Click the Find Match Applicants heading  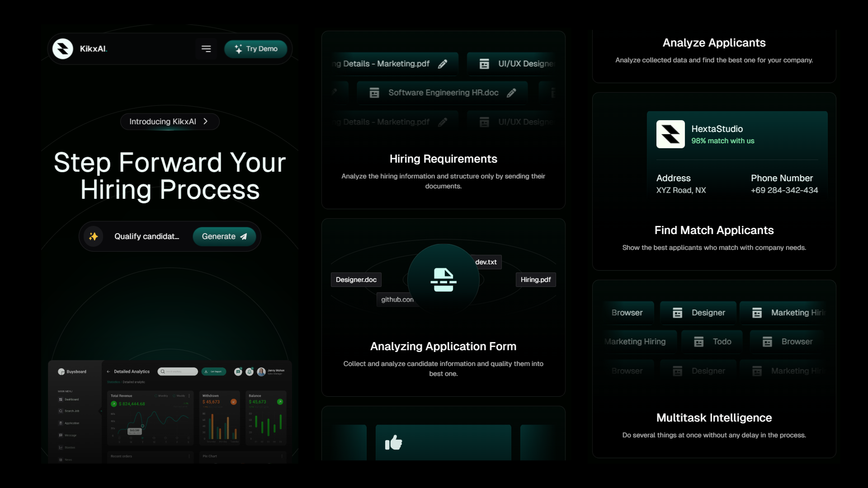(714, 230)
